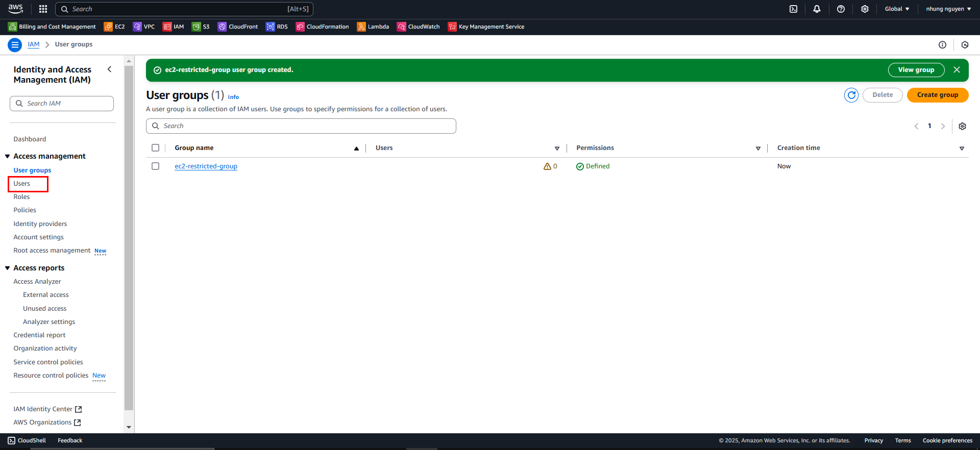
Task: Open the hexagon preferences icon near breadcrumb
Action: pos(965,45)
